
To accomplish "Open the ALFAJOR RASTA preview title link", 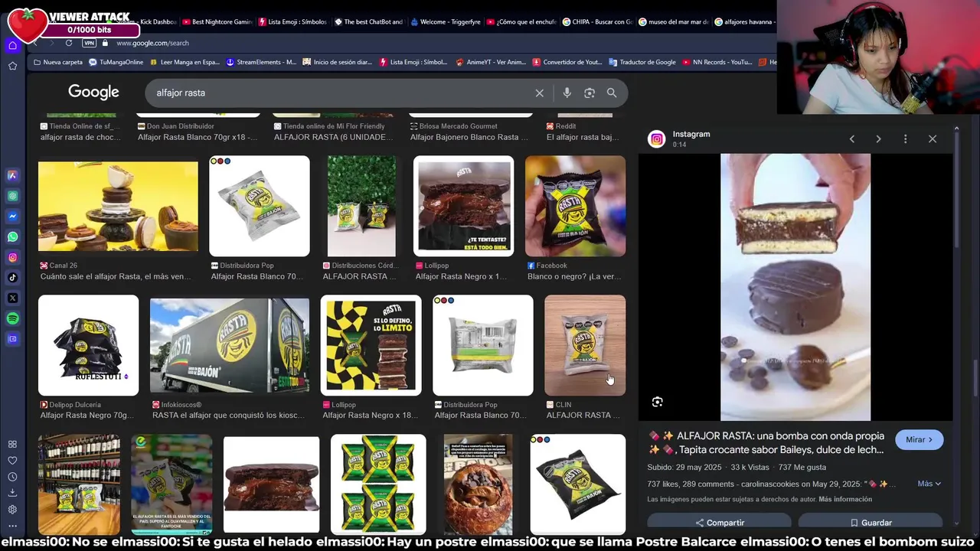I will point(766,442).
